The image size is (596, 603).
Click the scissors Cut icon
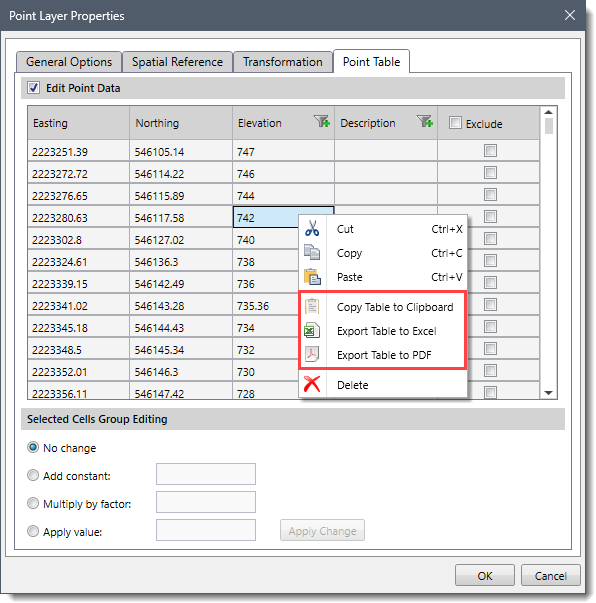pos(312,228)
